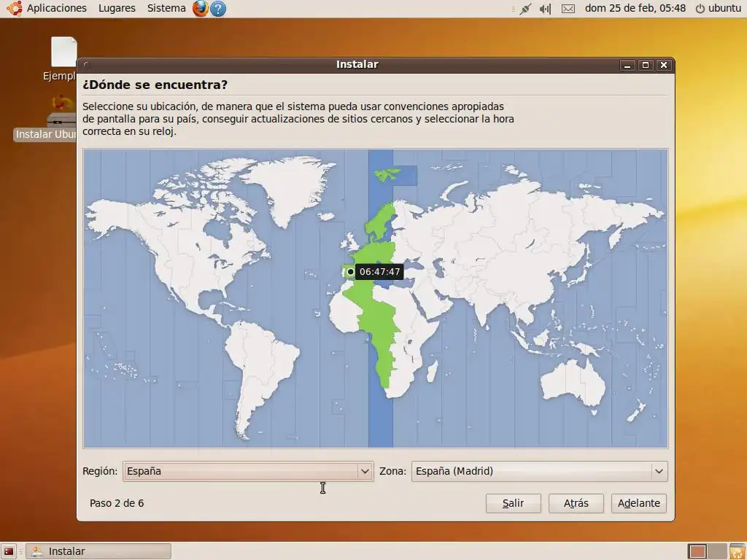Click the Instalar window title bar
The image size is (747, 560).
click(357, 65)
